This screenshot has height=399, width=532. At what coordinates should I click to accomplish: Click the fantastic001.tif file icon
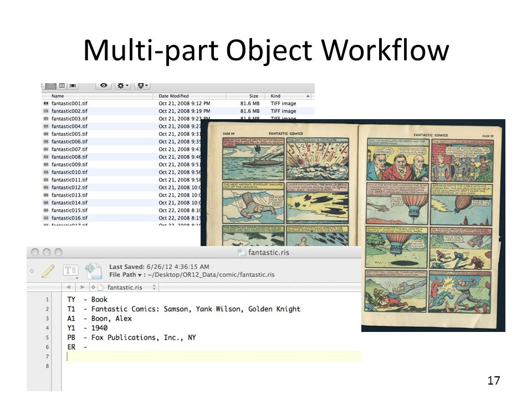pyautogui.click(x=46, y=104)
